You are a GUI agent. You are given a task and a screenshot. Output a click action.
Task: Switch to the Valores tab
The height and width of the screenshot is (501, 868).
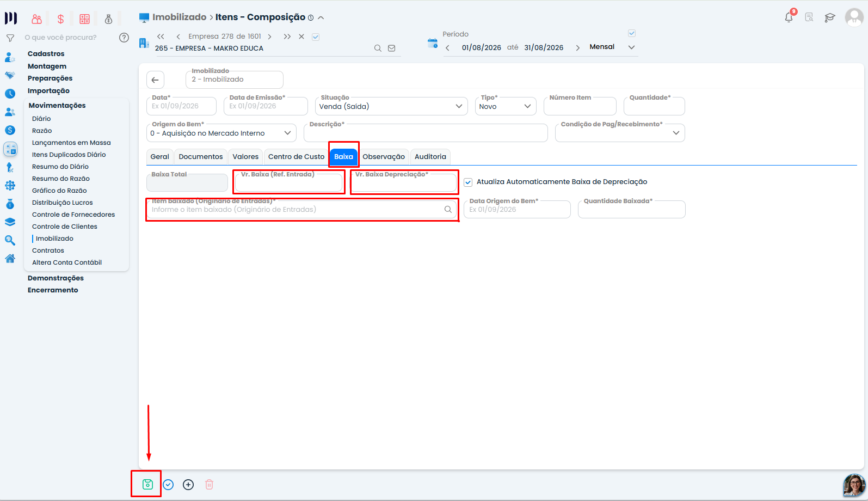[x=245, y=157]
